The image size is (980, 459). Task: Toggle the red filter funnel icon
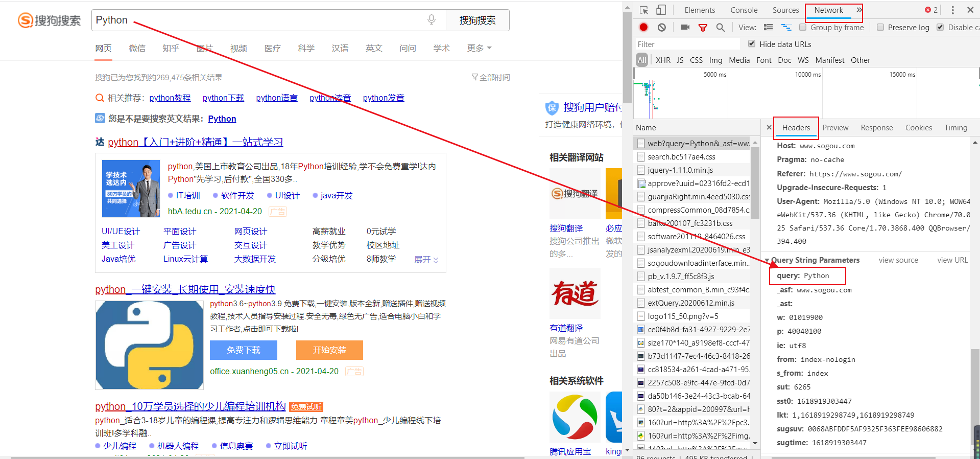pyautogui.click(x=703, y=28)
